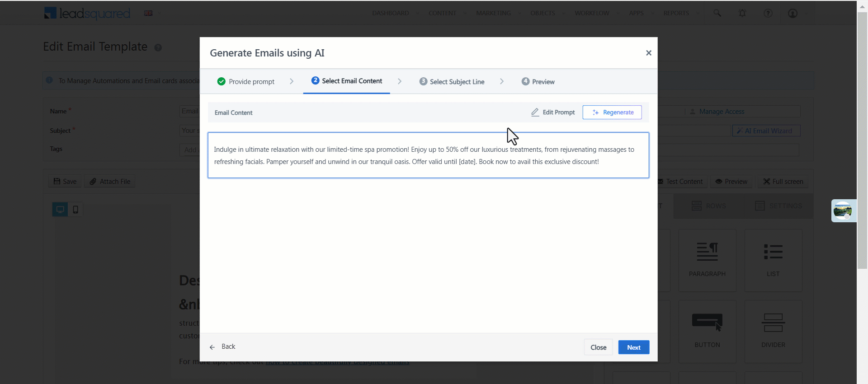868x384 pixels.
Task: Enter Full screen editor mode
Action: (783, 182)
